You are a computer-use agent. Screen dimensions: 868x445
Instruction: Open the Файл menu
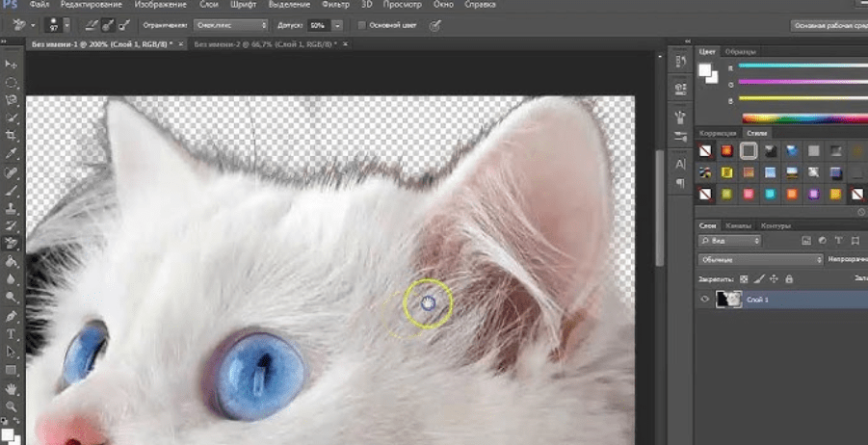click(39, 5)
